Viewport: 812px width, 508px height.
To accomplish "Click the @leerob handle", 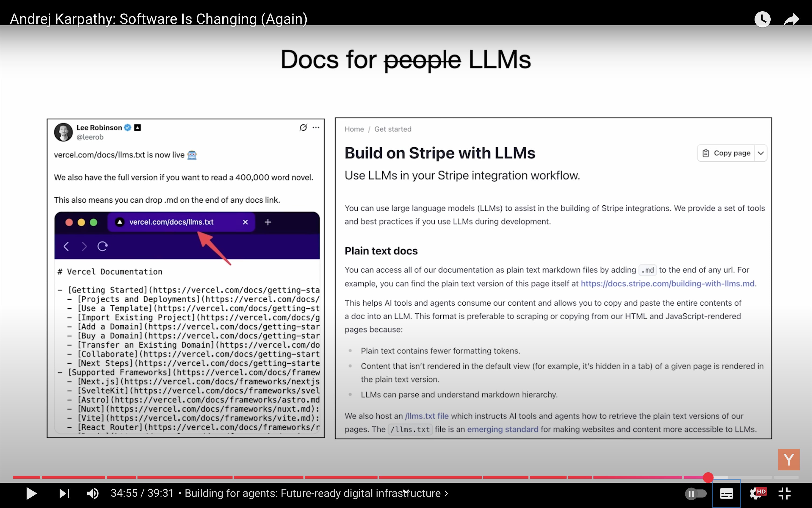I will click(90, 137).
